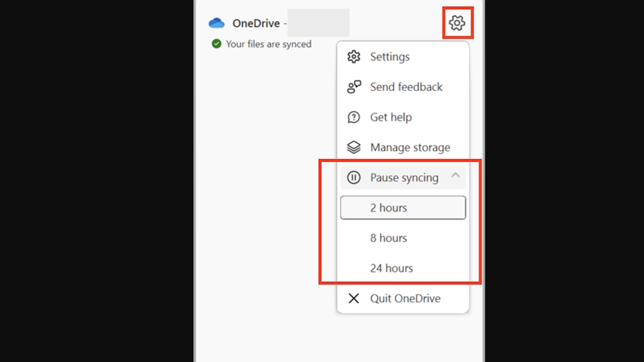Open Manage storage menu entry
644x362 pixels.
point(403,147)
